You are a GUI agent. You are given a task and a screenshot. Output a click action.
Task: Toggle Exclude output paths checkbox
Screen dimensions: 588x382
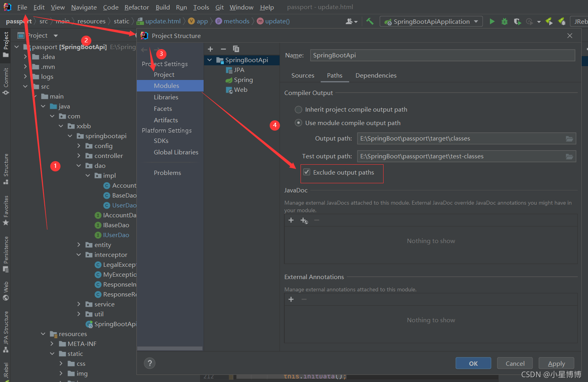pos(306,172)
